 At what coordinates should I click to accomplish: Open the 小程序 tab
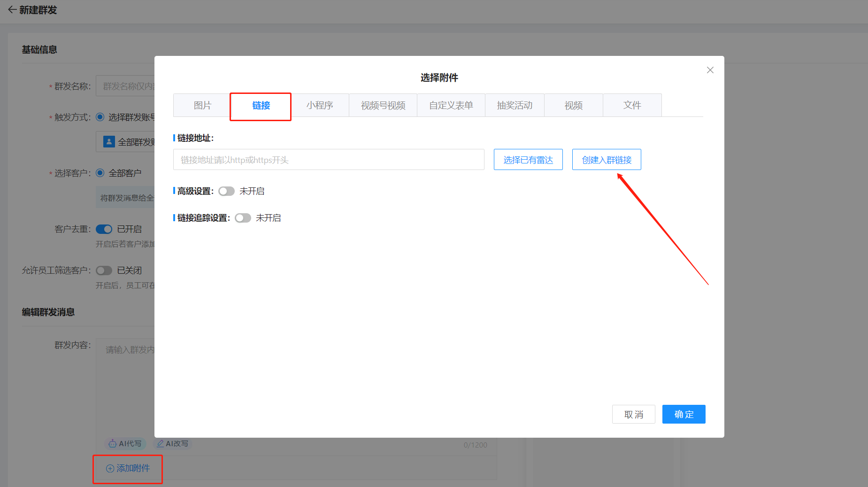click(x=320, y=105)
